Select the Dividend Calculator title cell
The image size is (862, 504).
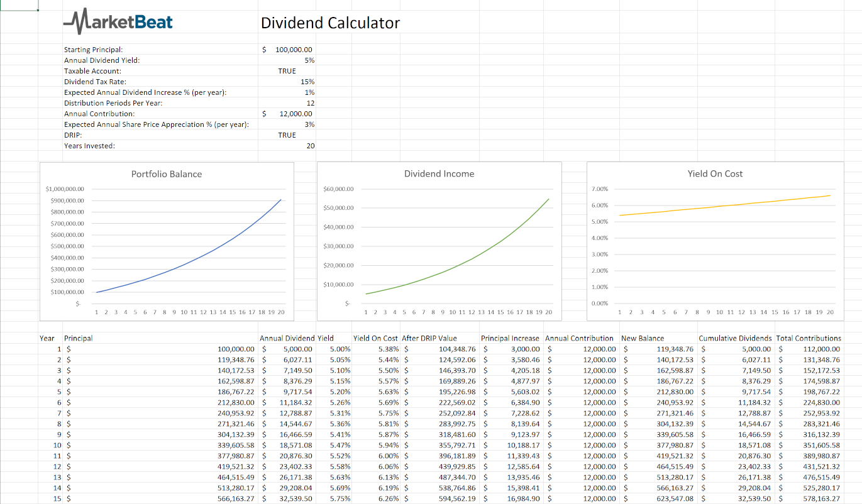(x=330, y=23)
